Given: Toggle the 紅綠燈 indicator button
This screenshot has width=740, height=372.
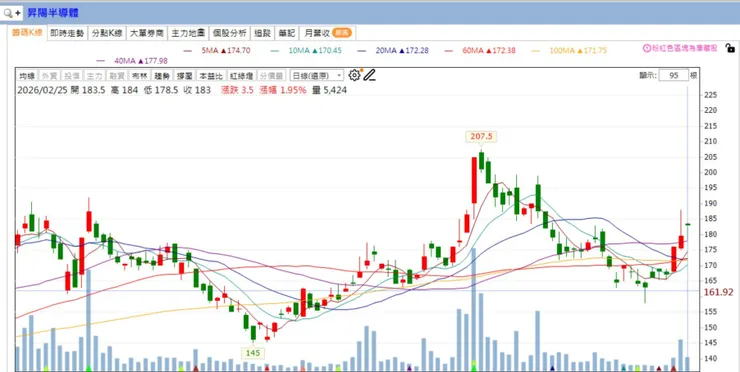Looking at the screenshot, I should coord(242,76).
